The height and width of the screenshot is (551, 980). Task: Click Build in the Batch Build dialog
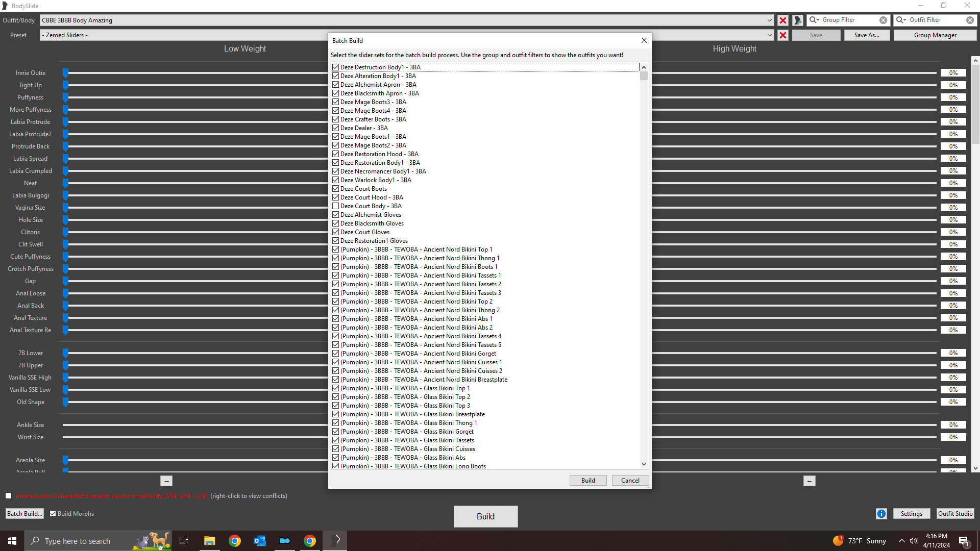(x=588, y=481)
